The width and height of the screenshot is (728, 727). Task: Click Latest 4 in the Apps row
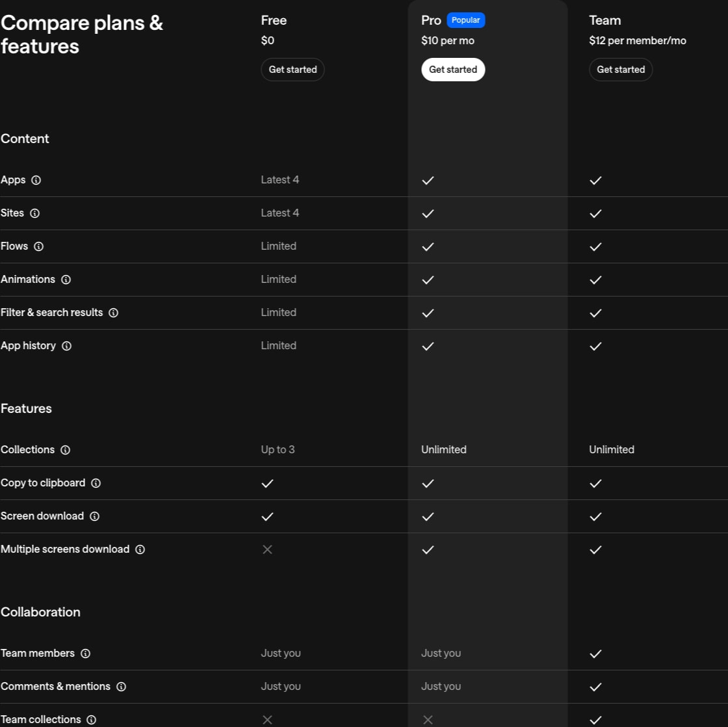[280, 179]
